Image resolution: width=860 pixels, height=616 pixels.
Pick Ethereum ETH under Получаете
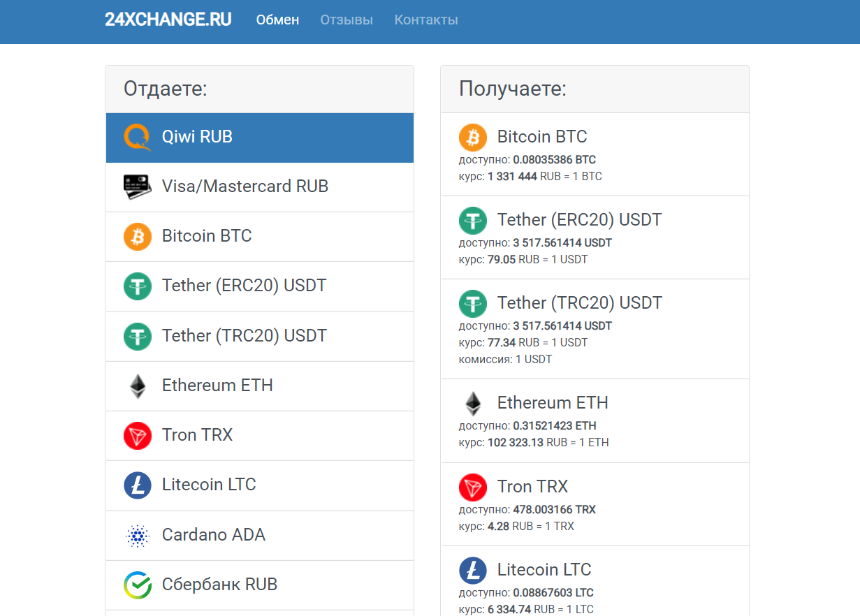pyautogui.click(x=595, y=421)
